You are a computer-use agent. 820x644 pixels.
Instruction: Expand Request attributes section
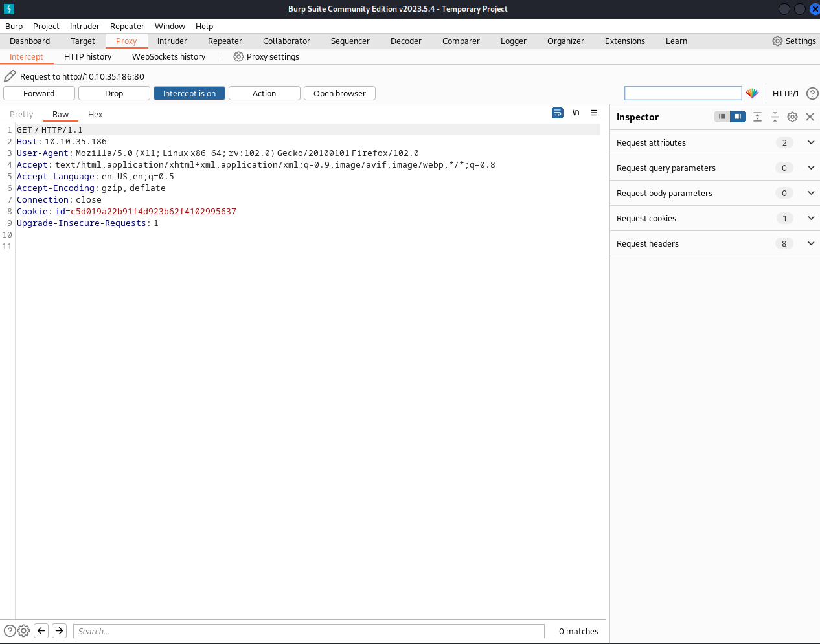[x=811, y=142]
